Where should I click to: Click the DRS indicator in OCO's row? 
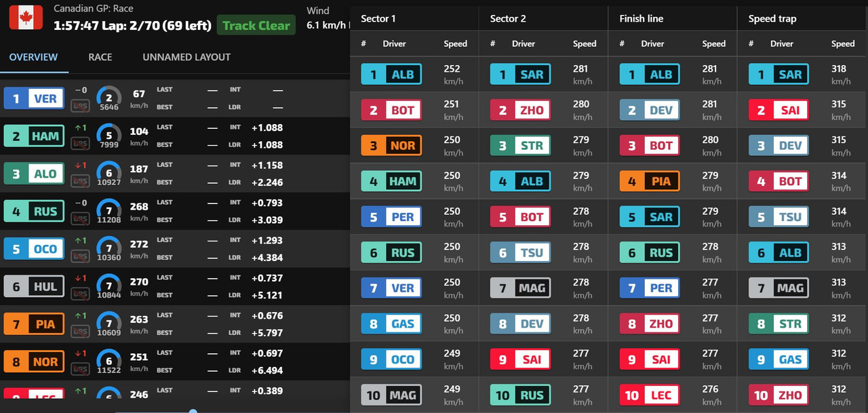(81, 257)
